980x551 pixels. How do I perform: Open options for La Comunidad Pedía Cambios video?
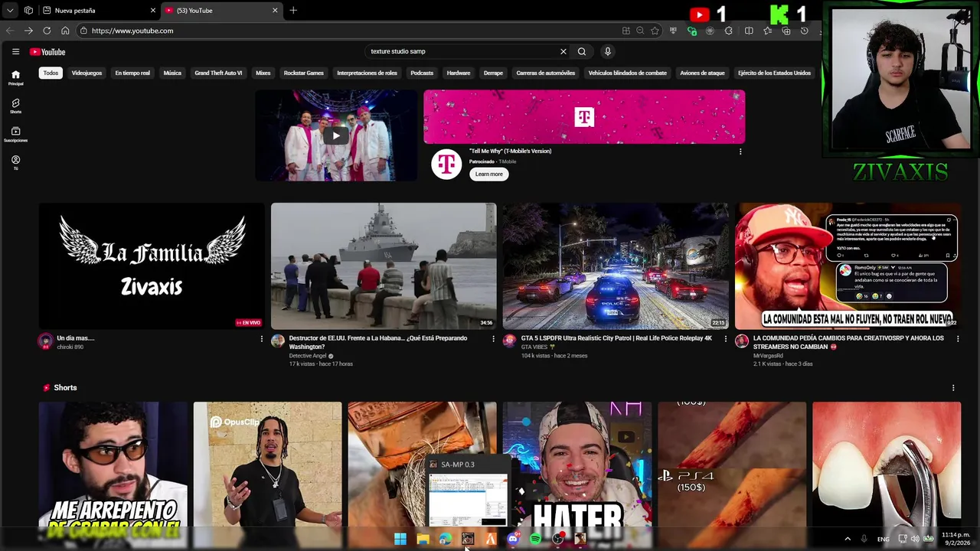coord(957,339)
